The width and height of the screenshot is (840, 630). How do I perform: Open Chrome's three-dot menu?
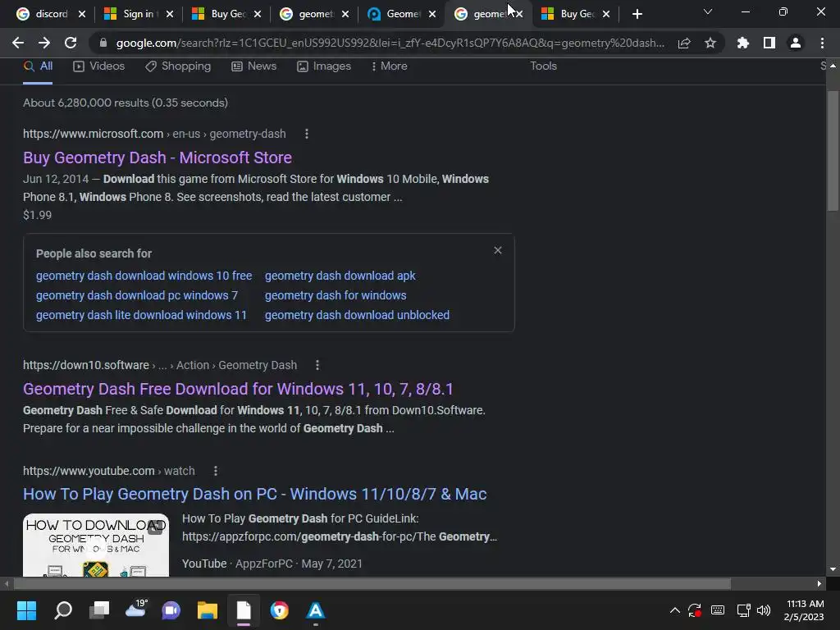pyautogui.click(x=822, y=43)
